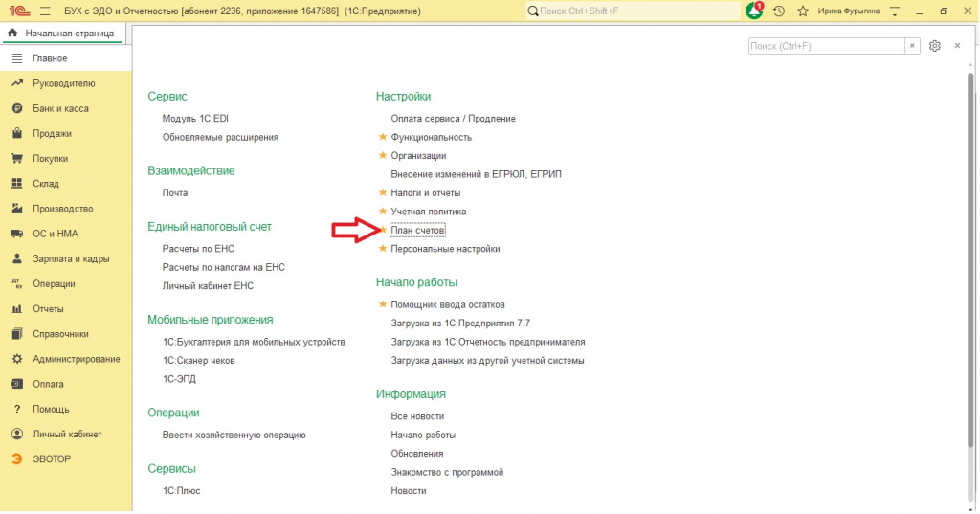Click the Администрирование gear icon
The width and height of the screenshot is (980, 514).
click(x=17, y=358)
